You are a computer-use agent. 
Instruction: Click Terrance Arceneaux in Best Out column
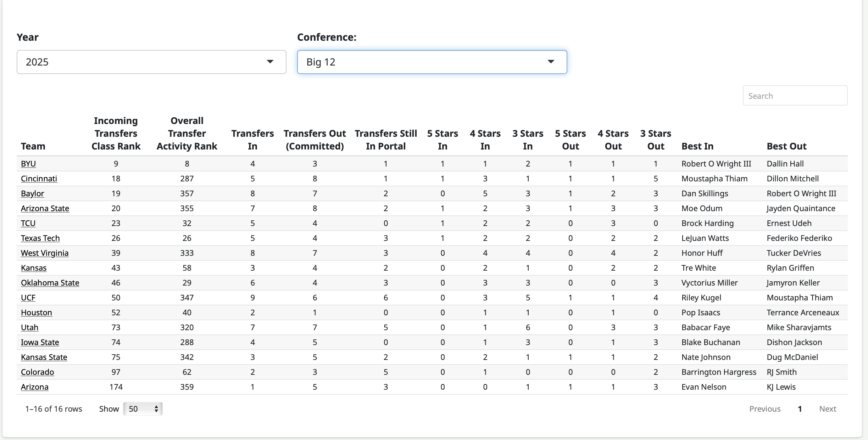click(x=803, y=312)
